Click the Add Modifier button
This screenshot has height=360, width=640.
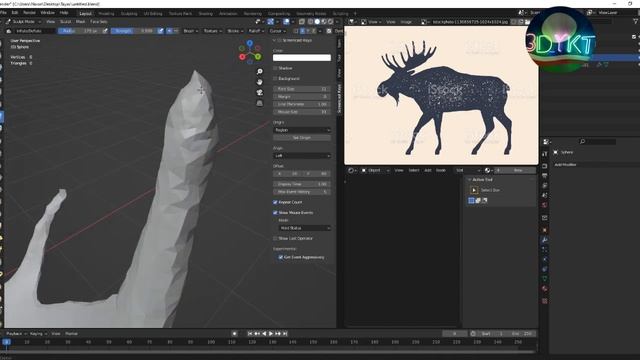coord(565,165)
